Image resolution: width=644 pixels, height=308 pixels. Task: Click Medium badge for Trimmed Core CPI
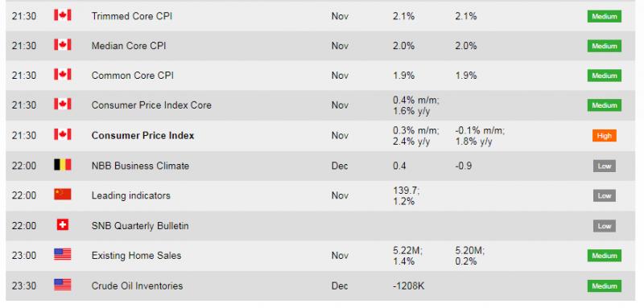[x=605, y=16]
